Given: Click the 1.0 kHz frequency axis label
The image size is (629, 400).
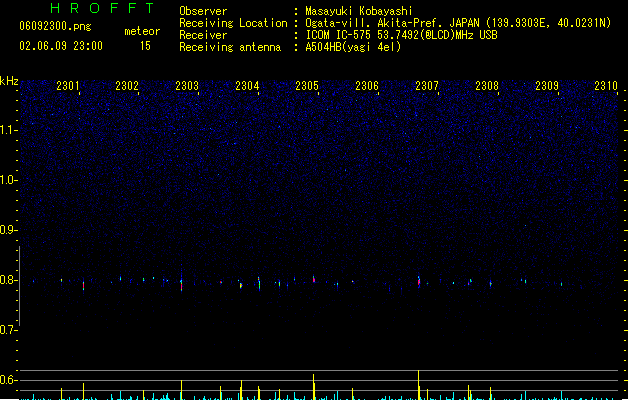Looking at the screenshot, I should [8, 180].
